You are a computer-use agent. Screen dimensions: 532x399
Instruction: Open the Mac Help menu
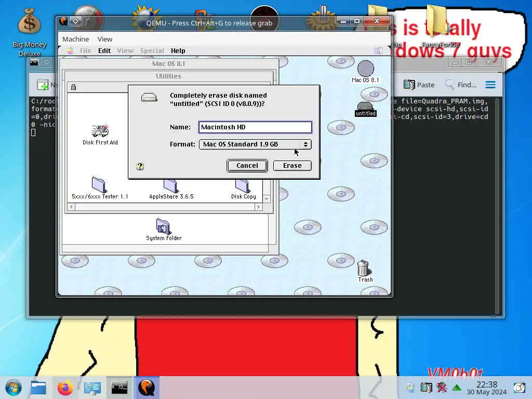click(x=178, y=51)
